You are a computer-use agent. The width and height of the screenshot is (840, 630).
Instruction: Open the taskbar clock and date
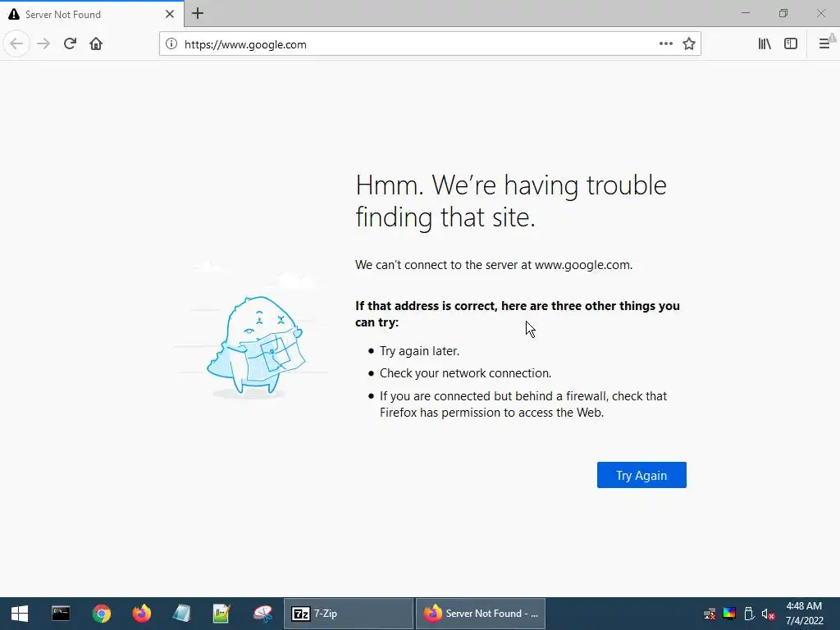[804, 614]
